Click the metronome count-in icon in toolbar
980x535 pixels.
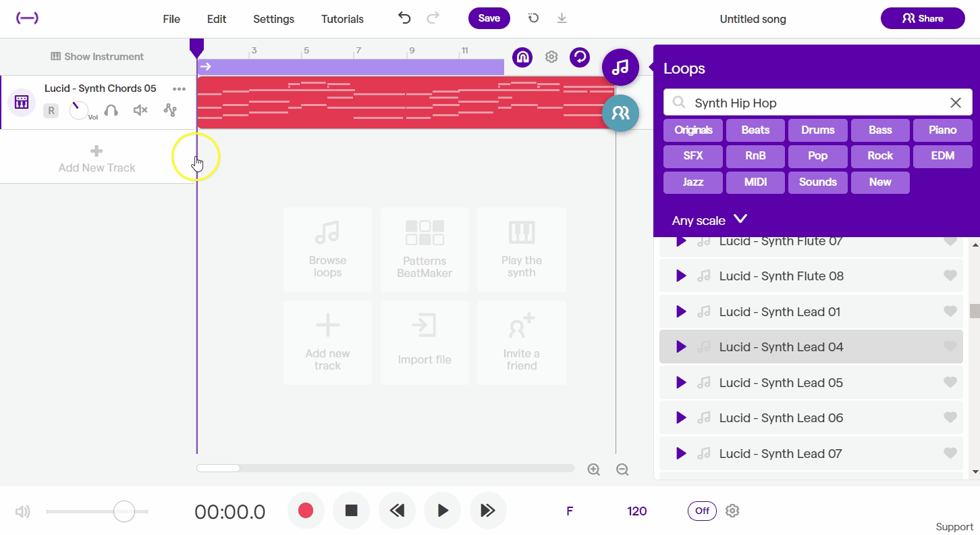pos(522,57)
